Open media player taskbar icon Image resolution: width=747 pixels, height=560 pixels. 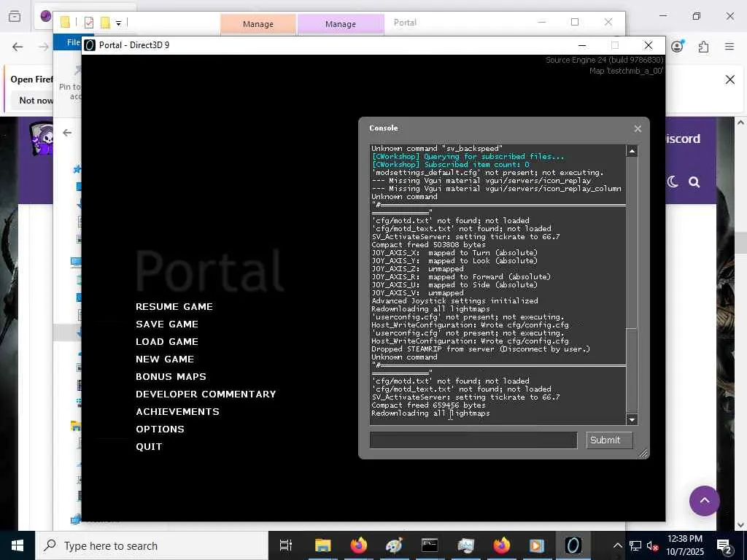tap(537, 545)
